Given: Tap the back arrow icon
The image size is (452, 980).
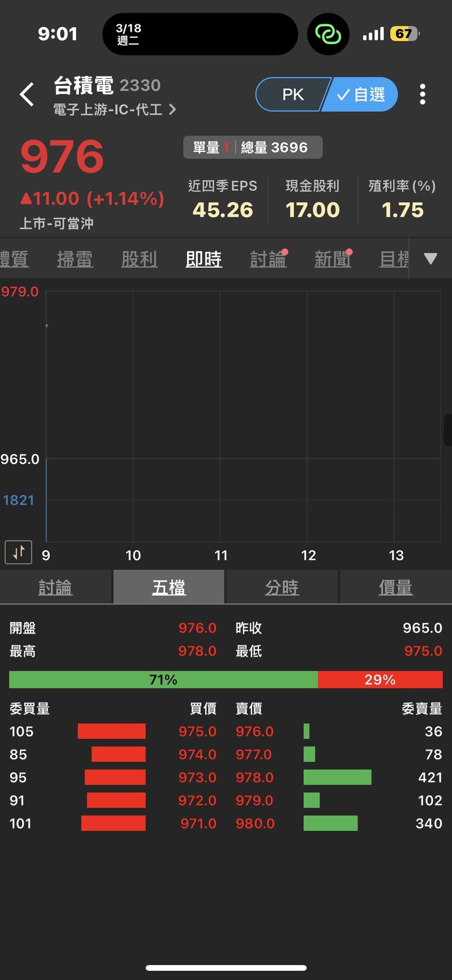Looking at the screenshot, I should coord(27,94).
